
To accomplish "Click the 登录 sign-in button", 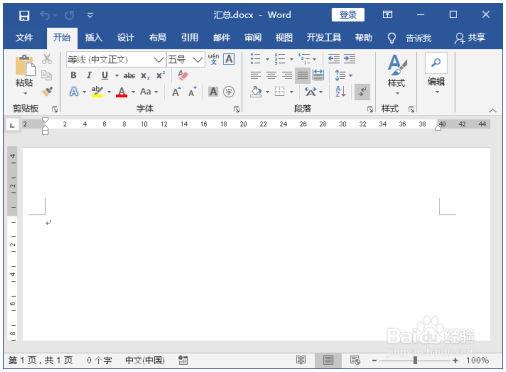I will 348,15.
